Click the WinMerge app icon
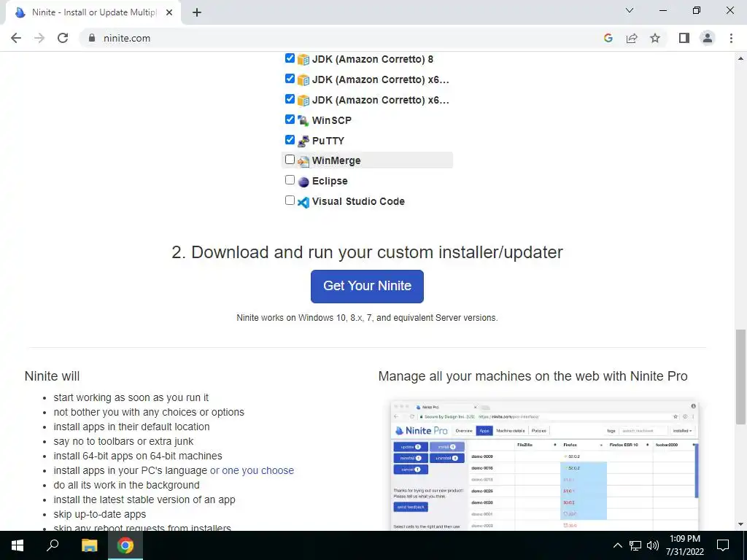 (303, 161)
